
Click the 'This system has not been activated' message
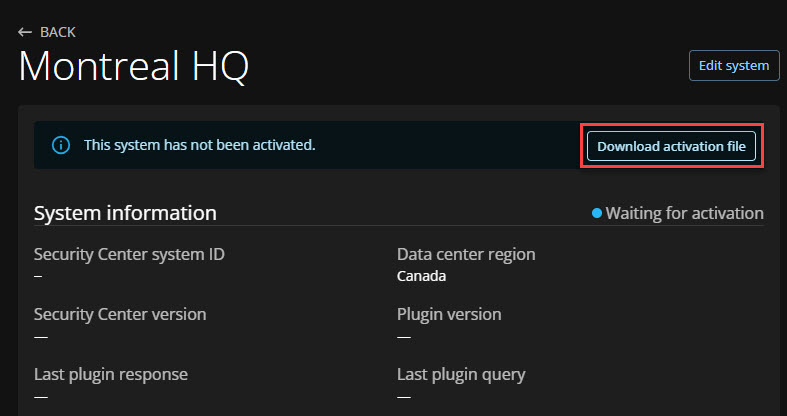(x=199, y=146)
